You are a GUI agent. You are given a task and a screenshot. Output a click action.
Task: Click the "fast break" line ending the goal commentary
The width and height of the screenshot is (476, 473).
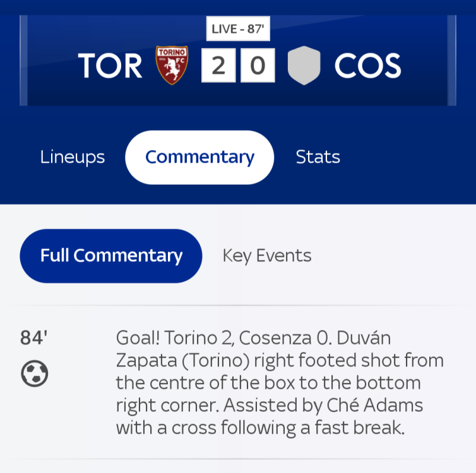tap(259, 428)
